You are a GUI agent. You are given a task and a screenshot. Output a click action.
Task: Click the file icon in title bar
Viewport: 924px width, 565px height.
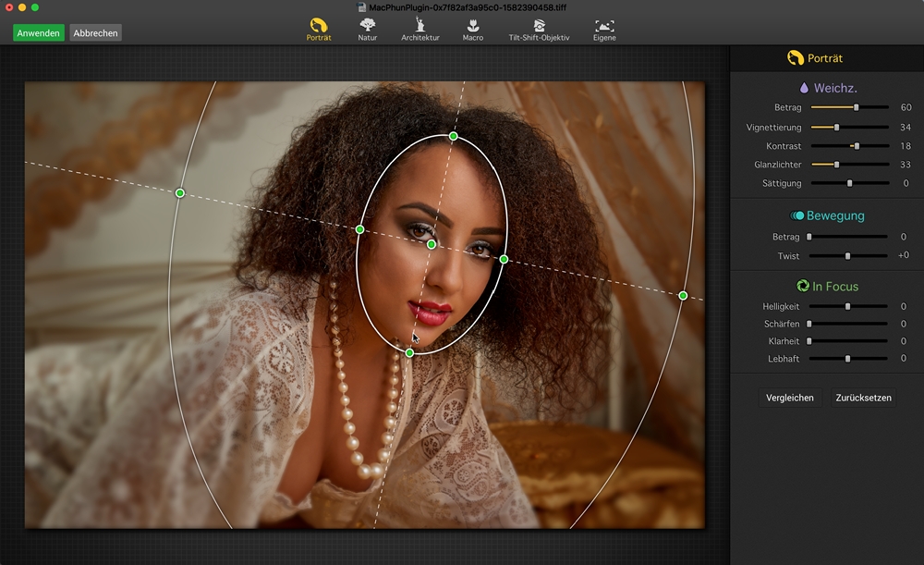click(361, 7)
